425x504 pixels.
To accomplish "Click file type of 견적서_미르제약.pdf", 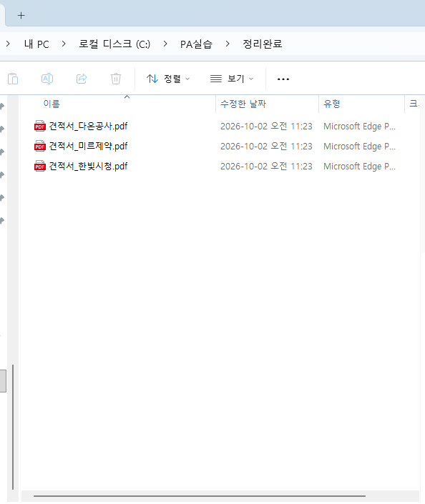I will [x=359, y=147].
